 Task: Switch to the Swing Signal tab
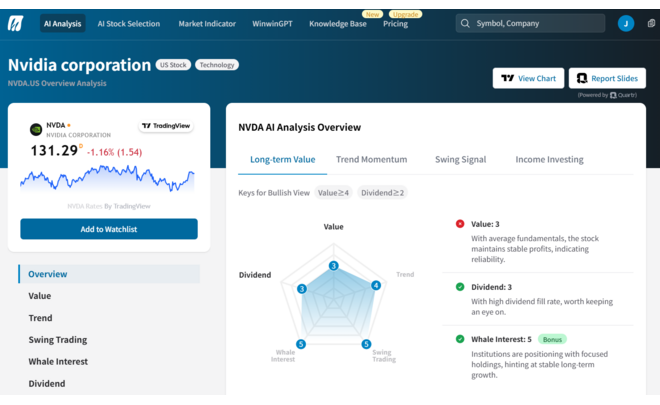tap(461, 159)
